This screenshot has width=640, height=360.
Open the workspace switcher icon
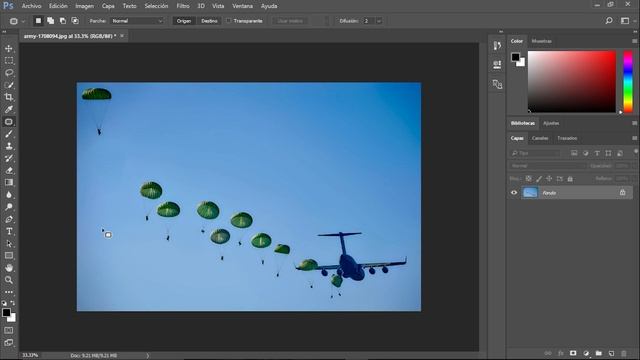pos(625,20)
